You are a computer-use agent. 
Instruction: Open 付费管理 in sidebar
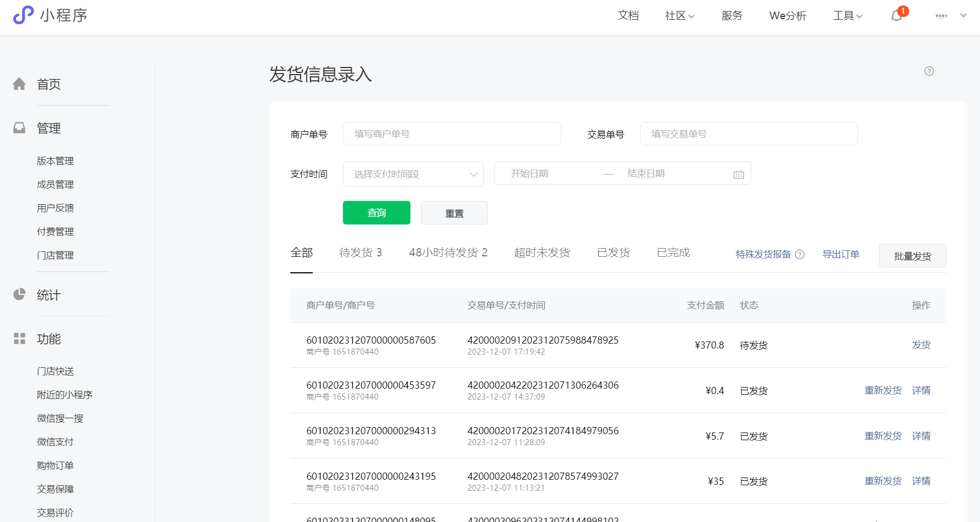[x=55, y=232]
